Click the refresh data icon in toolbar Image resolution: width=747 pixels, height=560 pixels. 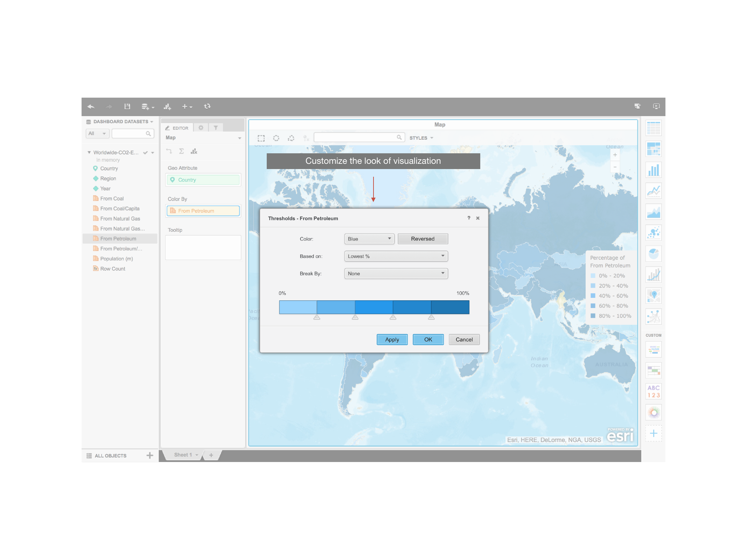(x=207, y=106)
